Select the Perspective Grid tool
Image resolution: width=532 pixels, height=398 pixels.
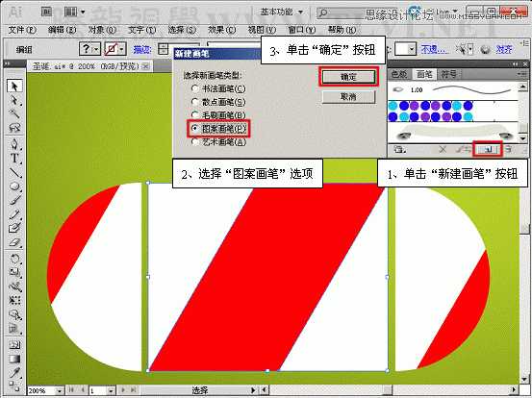(x=14, y=328)
